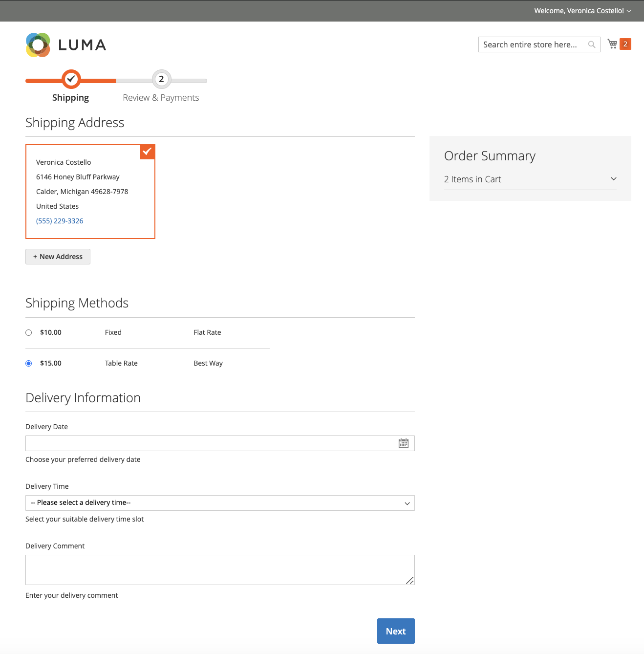644x654 pixels.
Task: Open the delivery date calendar icon
Action: click(404, 443)
